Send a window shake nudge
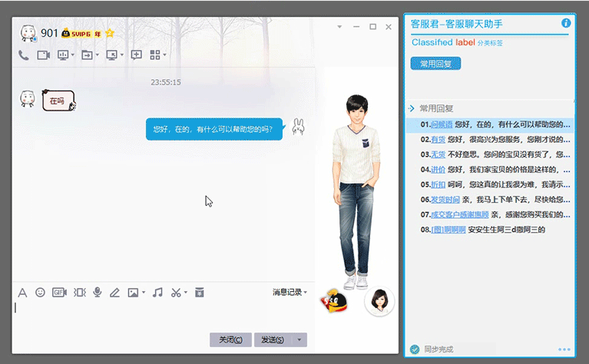589x364 pixels. [80, 293]
